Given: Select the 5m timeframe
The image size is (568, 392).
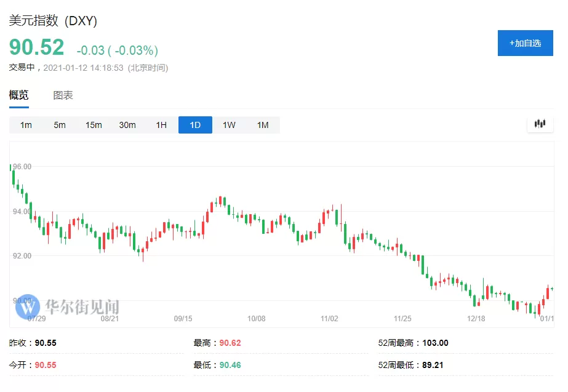Looking at the screenshot, I should (60, 125).
